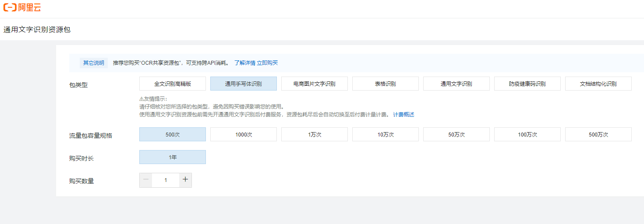Screen dimensions: 644x224
Task: Click the 阿里云 logo
Action: [x=22, y=7]
